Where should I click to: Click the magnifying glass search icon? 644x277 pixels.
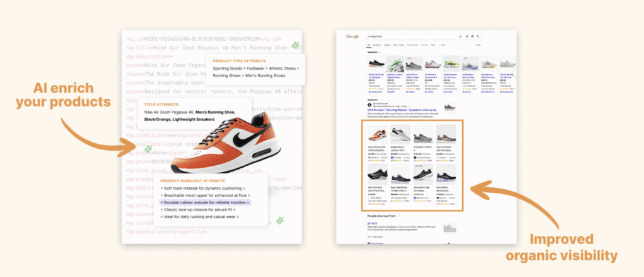pos(478,36)
